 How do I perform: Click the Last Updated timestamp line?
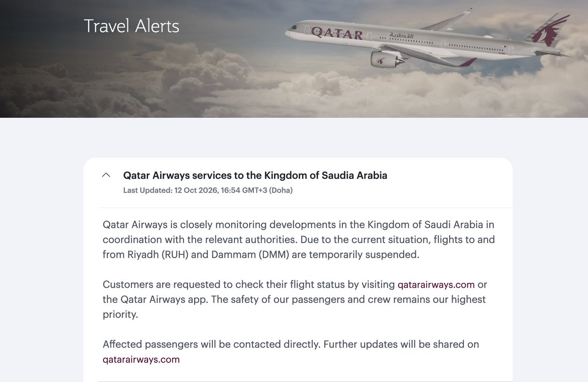(208, 191)
